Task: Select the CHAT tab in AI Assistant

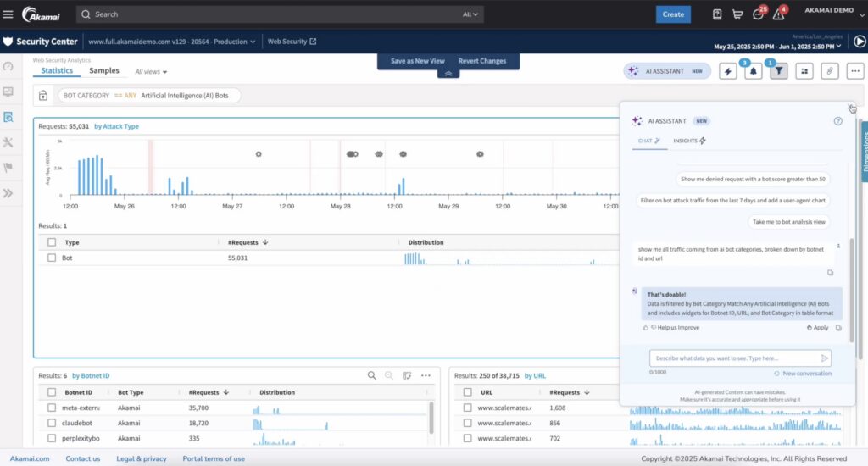Action: 648,141
